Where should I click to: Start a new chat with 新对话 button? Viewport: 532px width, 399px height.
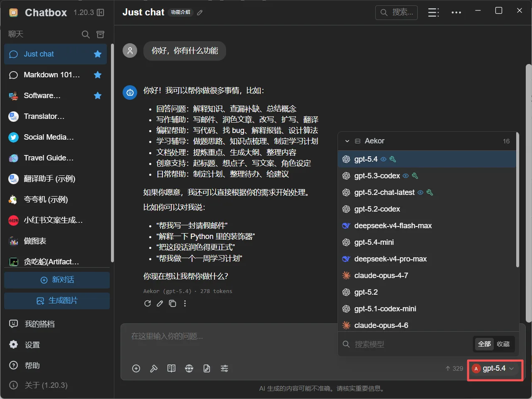57,280
